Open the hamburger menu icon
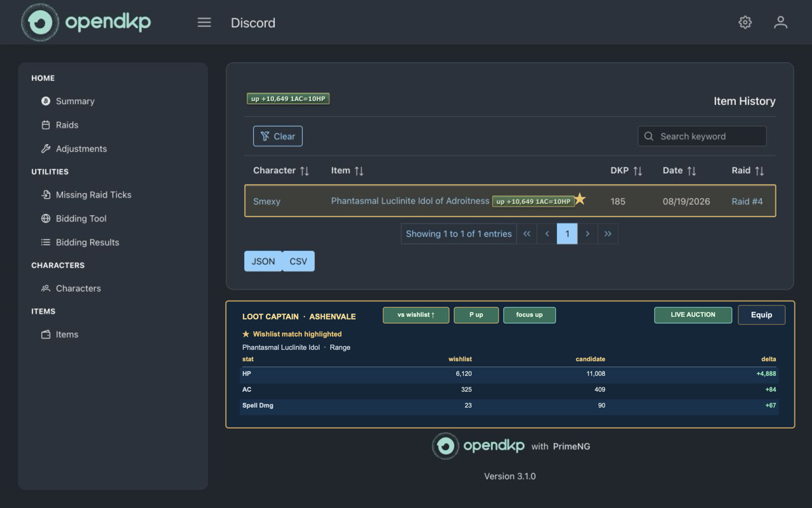 tap(204, 22)
